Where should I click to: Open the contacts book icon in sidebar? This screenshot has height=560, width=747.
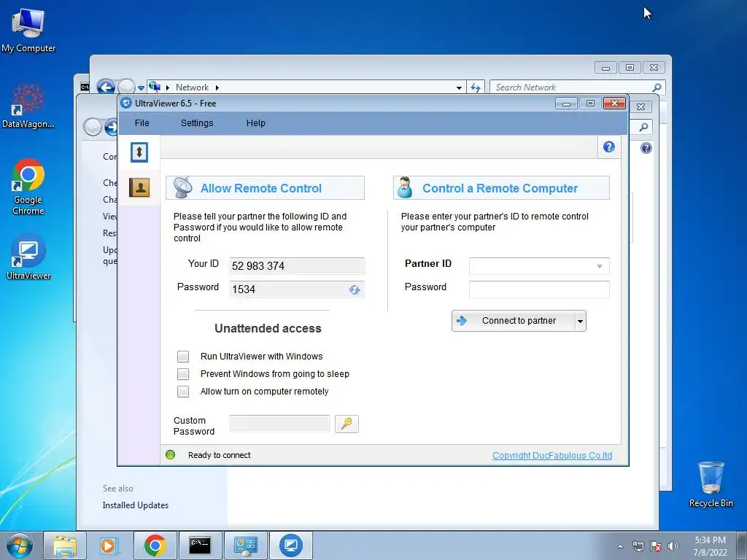tap(139, 187)
